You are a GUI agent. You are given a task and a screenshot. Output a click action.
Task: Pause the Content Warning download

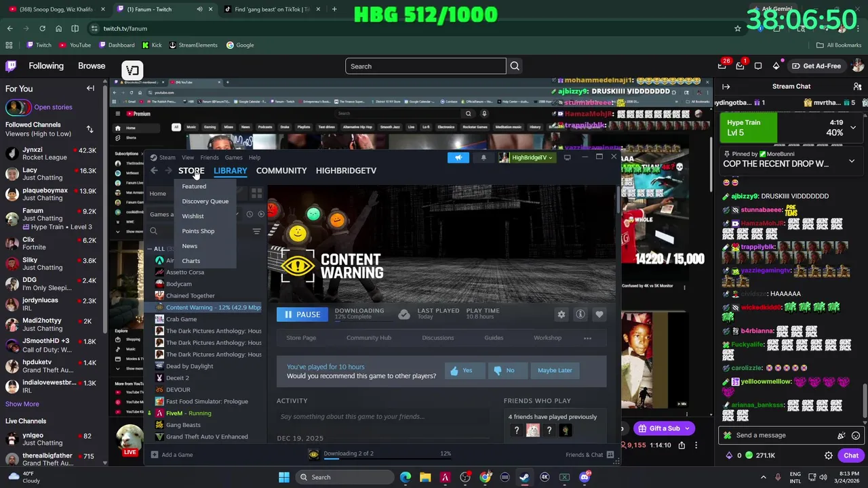click(302, 314)
